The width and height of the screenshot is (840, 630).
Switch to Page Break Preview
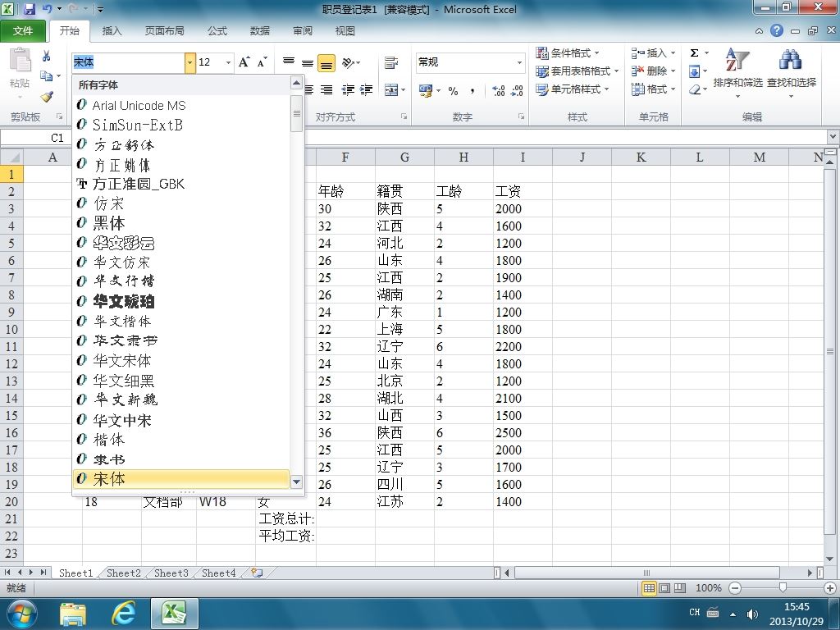[x=680, y=588]
